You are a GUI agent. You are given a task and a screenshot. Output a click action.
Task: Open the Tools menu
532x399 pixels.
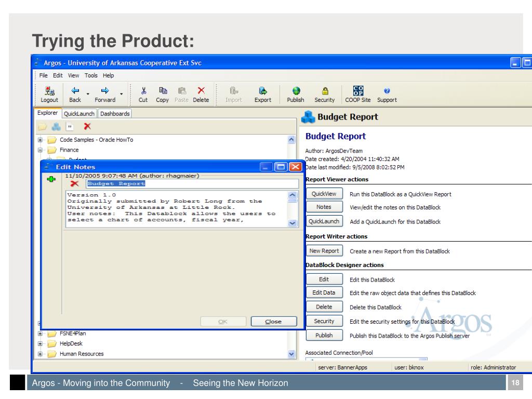click(x=91, y=75)
